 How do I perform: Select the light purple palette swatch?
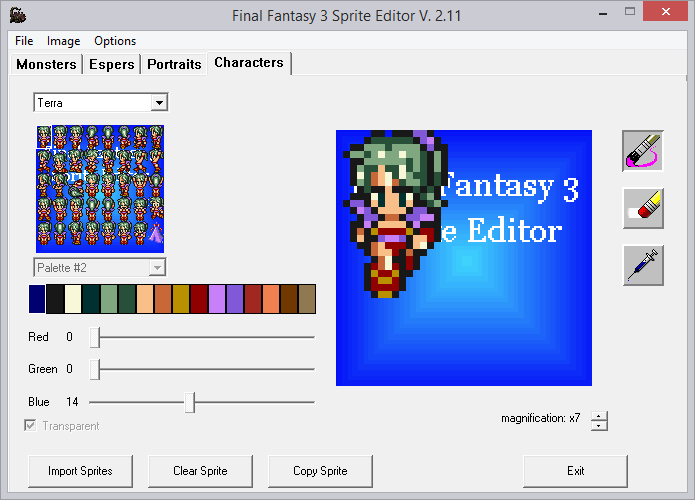[x=217, y=299]
